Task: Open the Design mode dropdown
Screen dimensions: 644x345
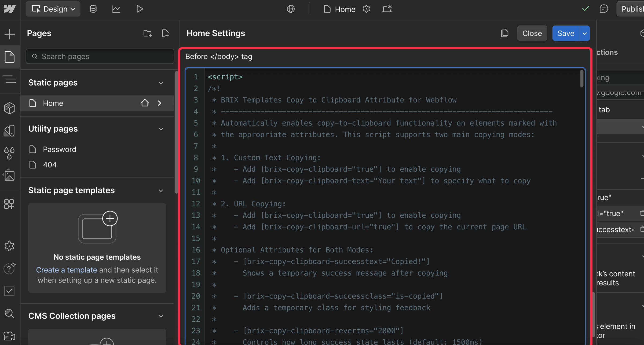Action: coord(53,9)
